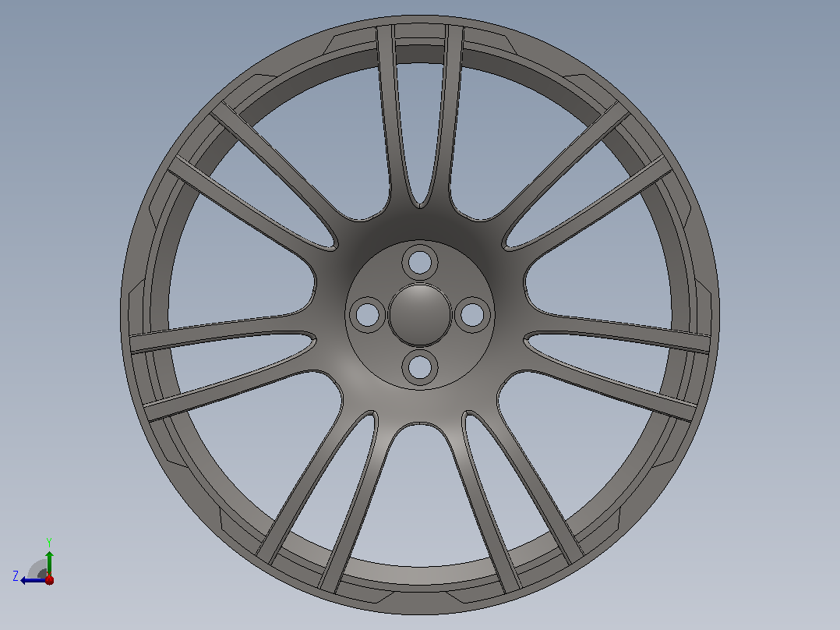Screen dimensions: 840x630
Task: Click the green Y axis arrow of the triad
Action: [49, 563]
